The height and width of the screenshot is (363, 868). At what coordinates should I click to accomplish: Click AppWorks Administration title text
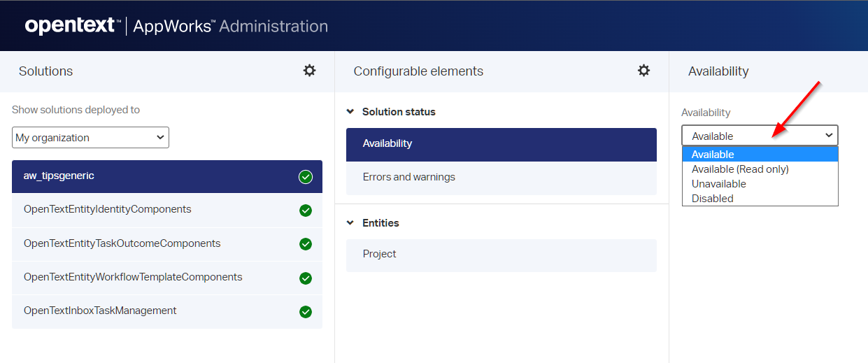pos(230,27)
